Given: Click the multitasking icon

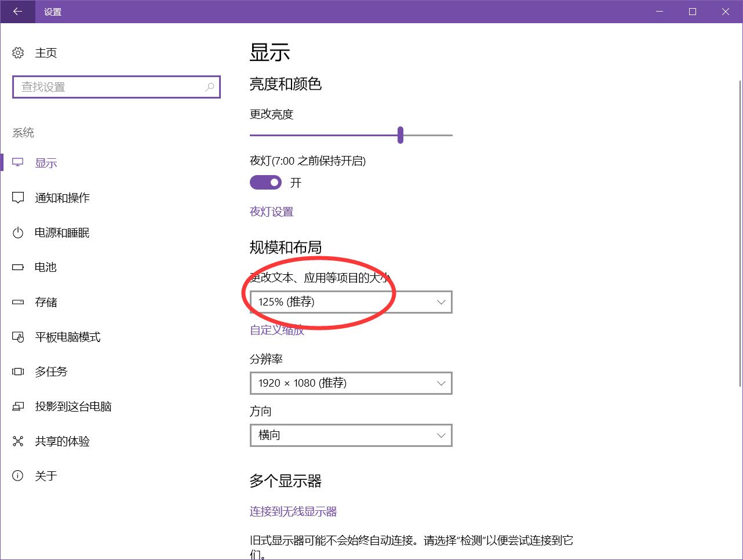Looking at the screenshot, I should point(18,372).
